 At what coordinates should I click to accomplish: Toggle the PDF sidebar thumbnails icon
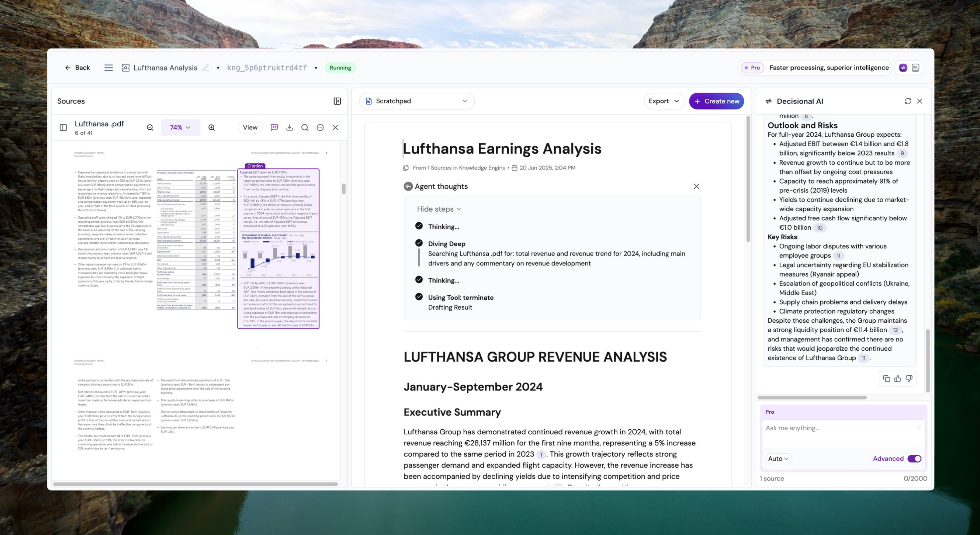[64, 127]
